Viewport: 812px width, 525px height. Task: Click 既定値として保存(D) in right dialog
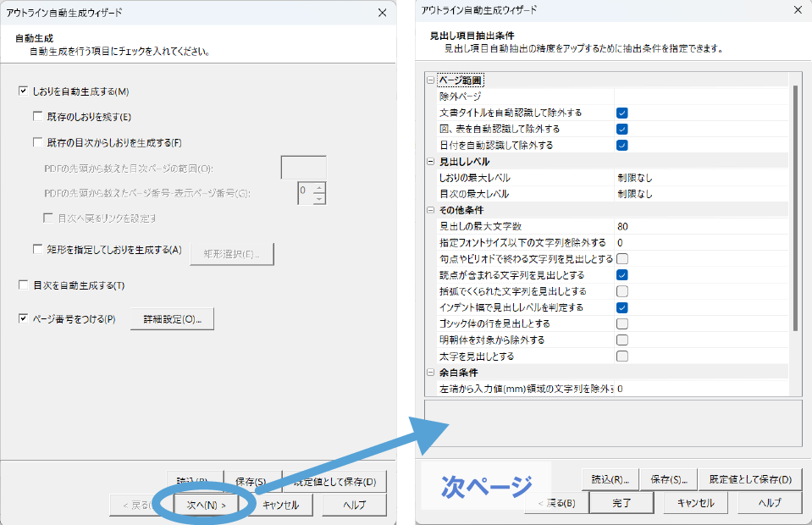750,479
